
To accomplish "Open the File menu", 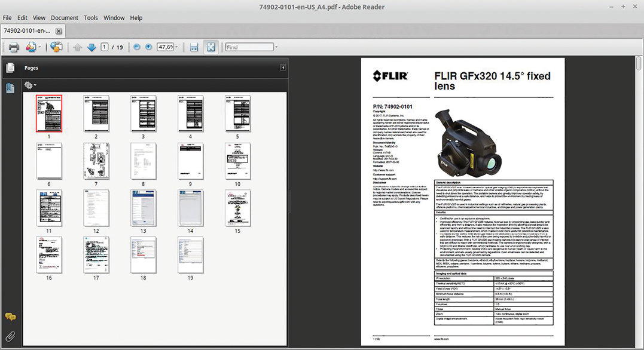I will click(x=7, y=18).
